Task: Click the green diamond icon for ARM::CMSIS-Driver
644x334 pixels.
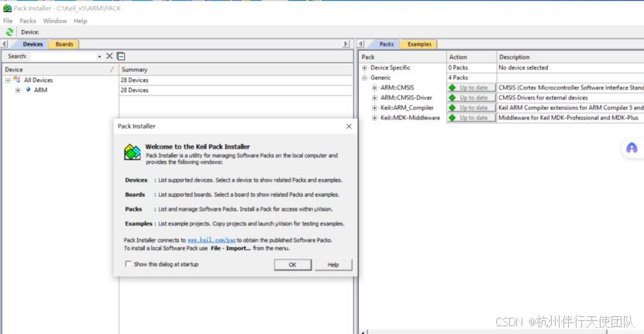Action: point(453,98)
